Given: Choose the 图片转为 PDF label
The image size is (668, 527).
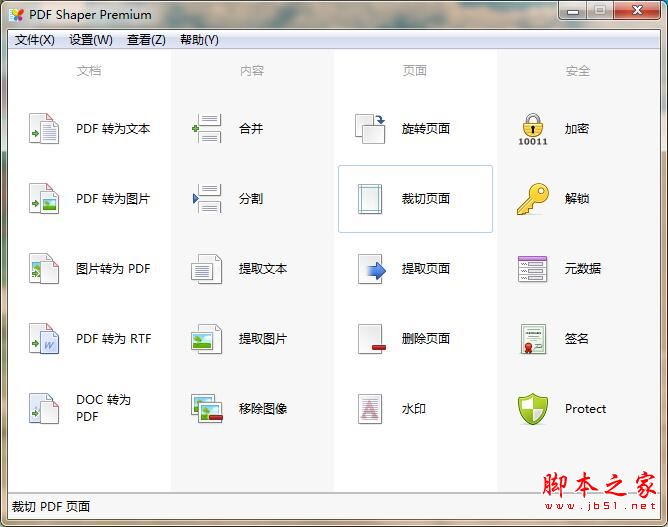Looking at the screenshot, I should [x=113, y=269].
